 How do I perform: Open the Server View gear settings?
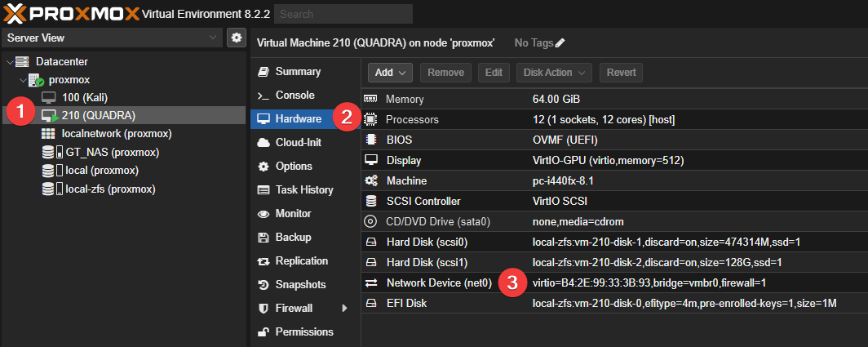237,38
